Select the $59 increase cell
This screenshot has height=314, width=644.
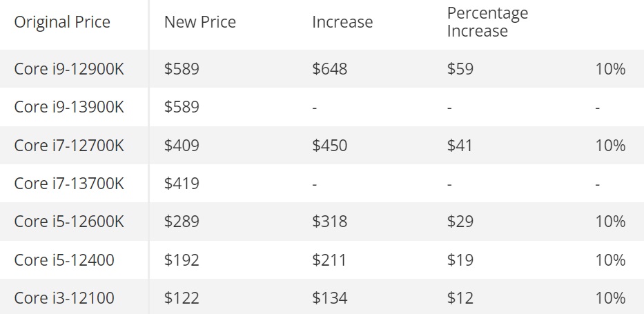point(460,69)
